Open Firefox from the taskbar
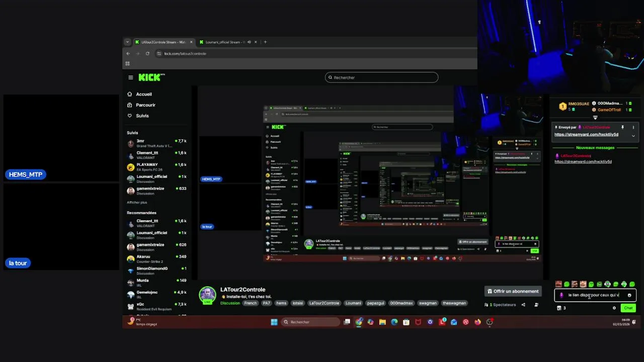644x362 pixels. coord(477,322)
